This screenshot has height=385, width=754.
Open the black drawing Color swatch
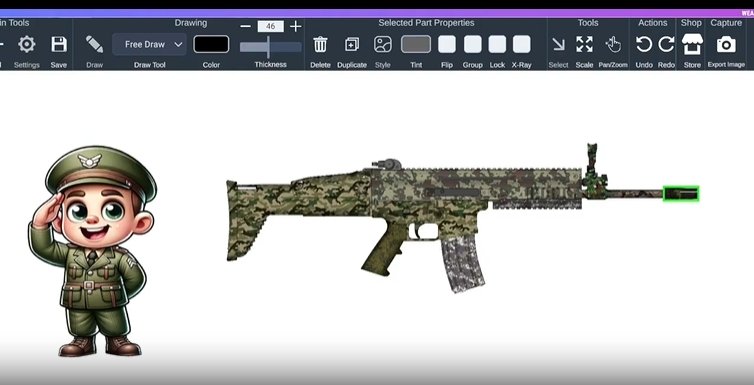[211, 44]
